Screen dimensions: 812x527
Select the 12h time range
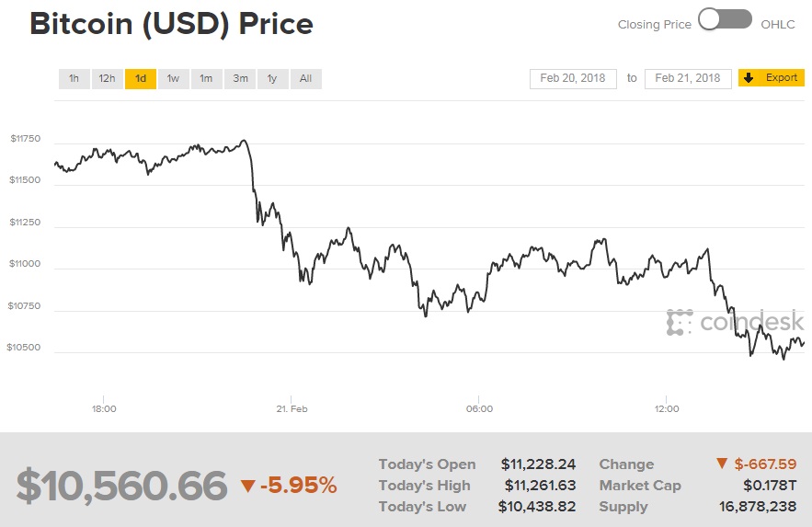click(x=107, y=79)
